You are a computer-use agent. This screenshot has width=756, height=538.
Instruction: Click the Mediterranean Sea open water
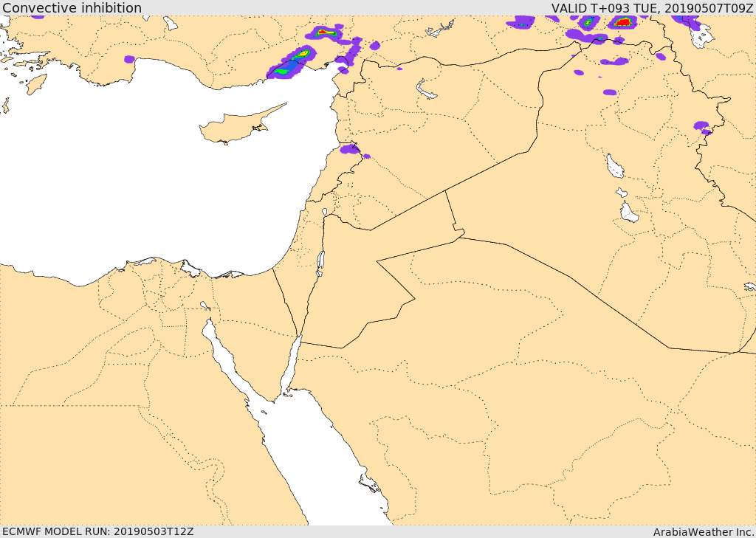(145, 183)
